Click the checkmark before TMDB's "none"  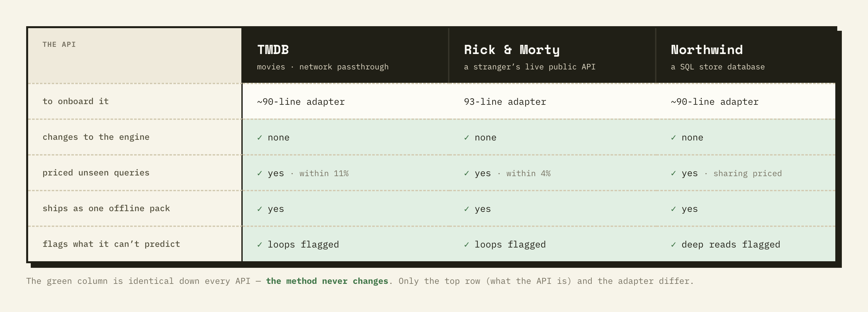pos(260,138)
